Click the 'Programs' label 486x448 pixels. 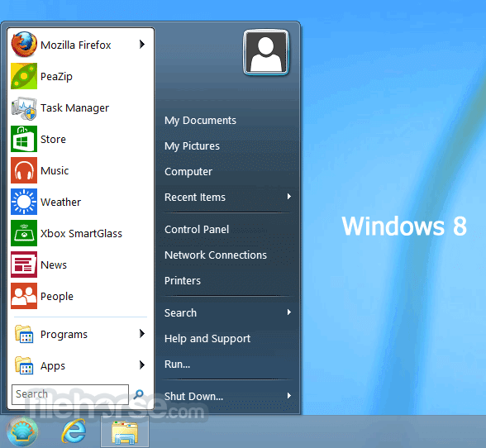tap(64, 335)
